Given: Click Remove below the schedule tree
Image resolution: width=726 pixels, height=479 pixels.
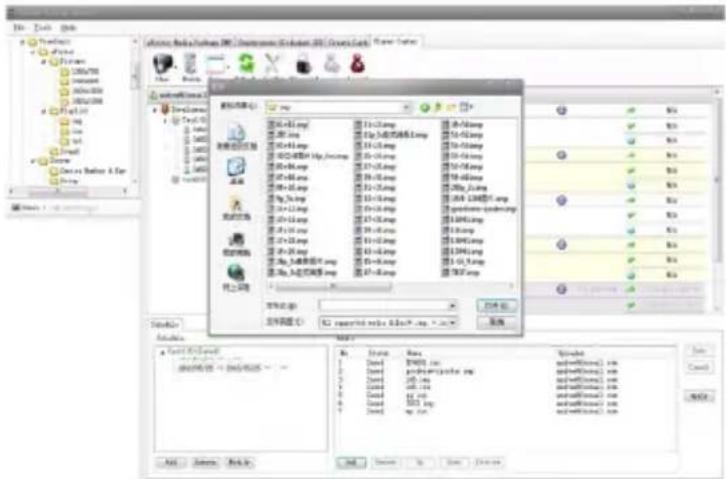Looking at the screenshot, I should [x=205, y=462].
